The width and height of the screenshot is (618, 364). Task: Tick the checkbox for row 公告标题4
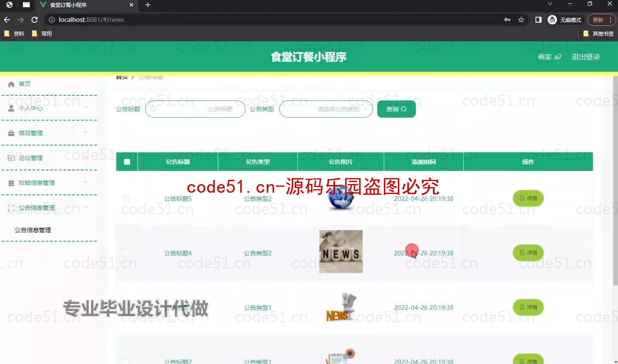pos(126,253)
